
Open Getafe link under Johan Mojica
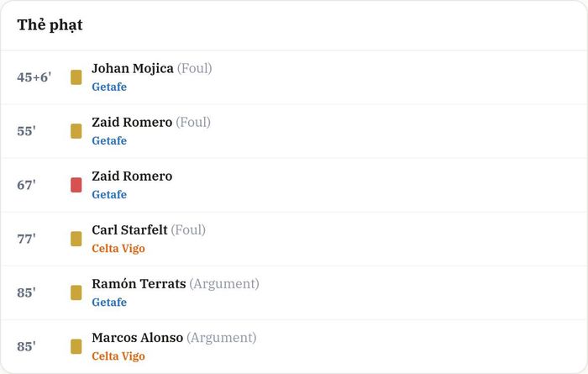tap(109, 87)
